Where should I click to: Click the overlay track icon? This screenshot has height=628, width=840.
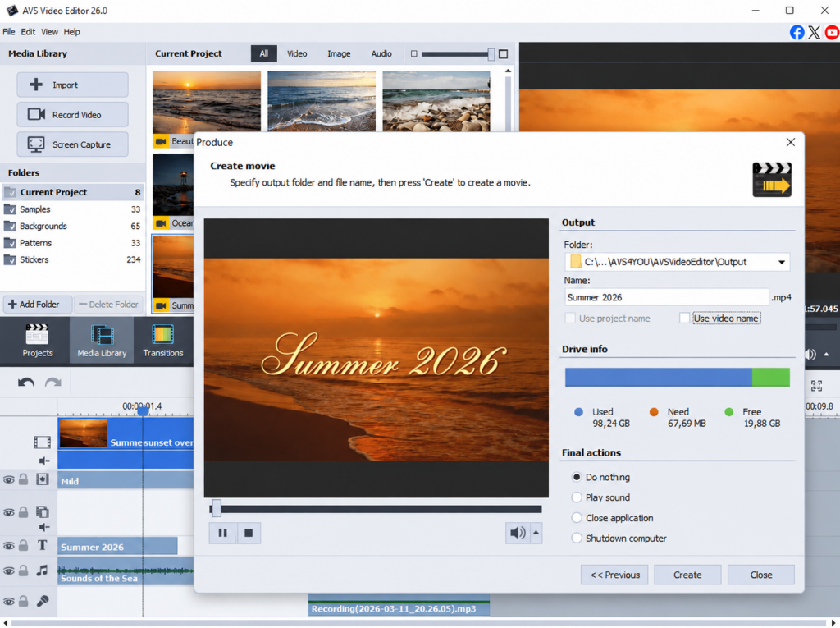point(43,511)
